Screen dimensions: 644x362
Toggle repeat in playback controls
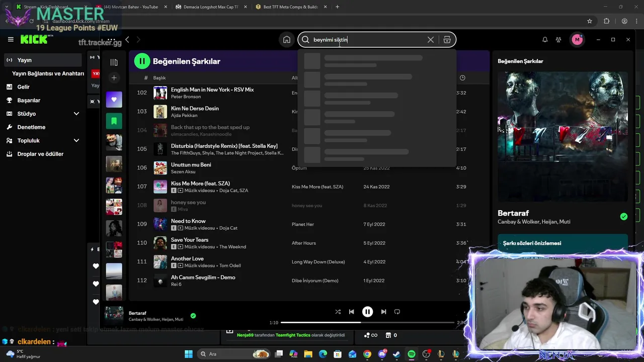point(397,312)
